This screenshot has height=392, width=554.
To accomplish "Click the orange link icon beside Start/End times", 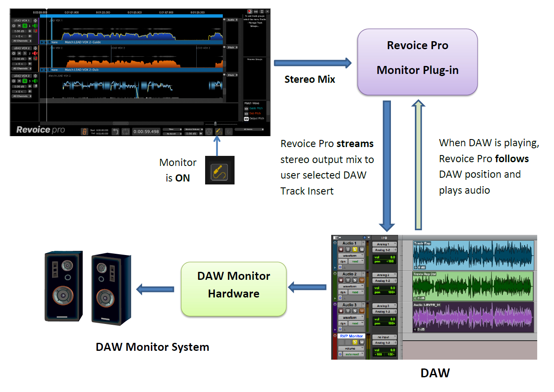I will [x=84, y=132].
